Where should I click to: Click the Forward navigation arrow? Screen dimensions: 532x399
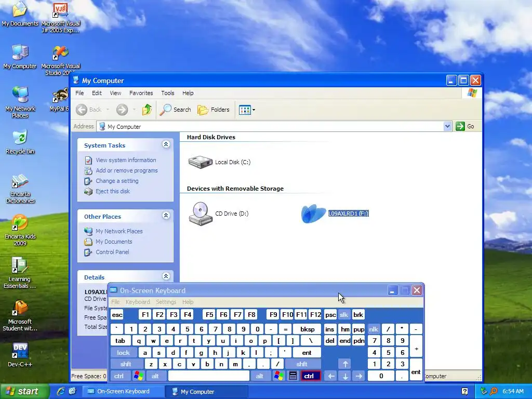click(122, 110)
